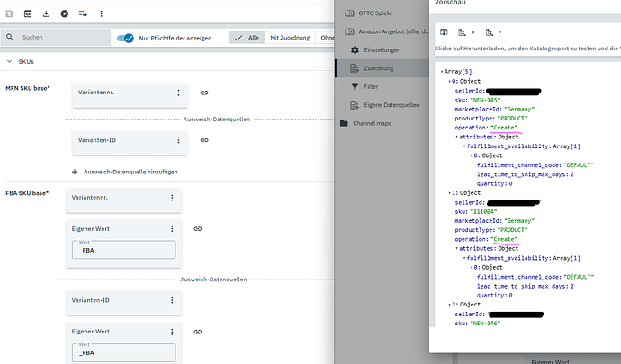Collapse the Array[5] tree node
The height and width of the screenshot is (364, 621).
(442, 70)
